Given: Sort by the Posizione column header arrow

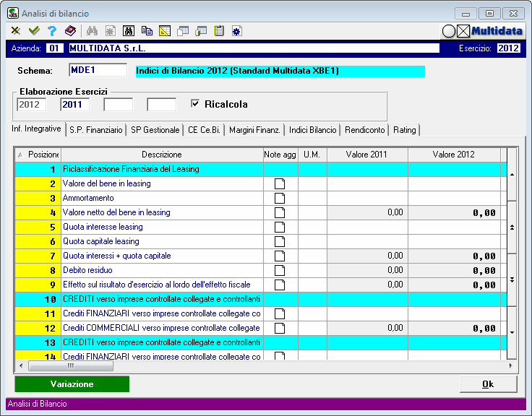Looking at the screenshot, I should click(20, 155).
